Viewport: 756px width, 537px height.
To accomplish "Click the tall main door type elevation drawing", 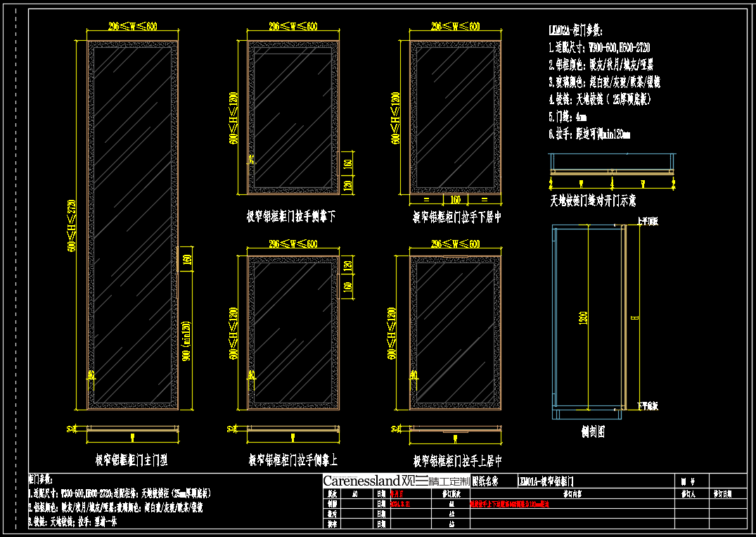I will pyautogui.click(x=132, y=225).
